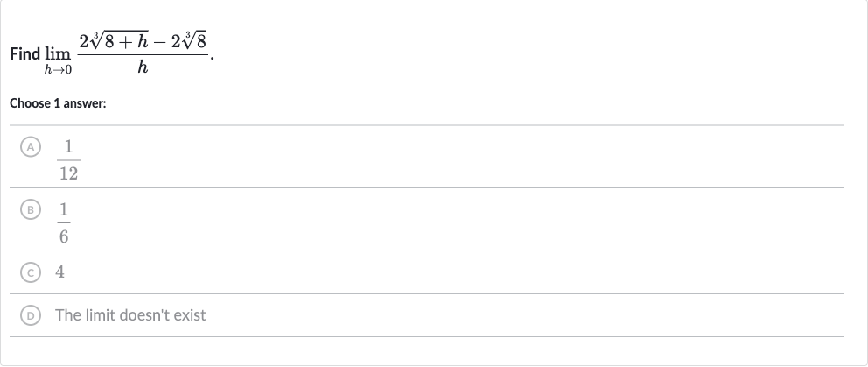Click the numerator 1 in option A
The image size is (868, 367).
(x=68, y=146)
